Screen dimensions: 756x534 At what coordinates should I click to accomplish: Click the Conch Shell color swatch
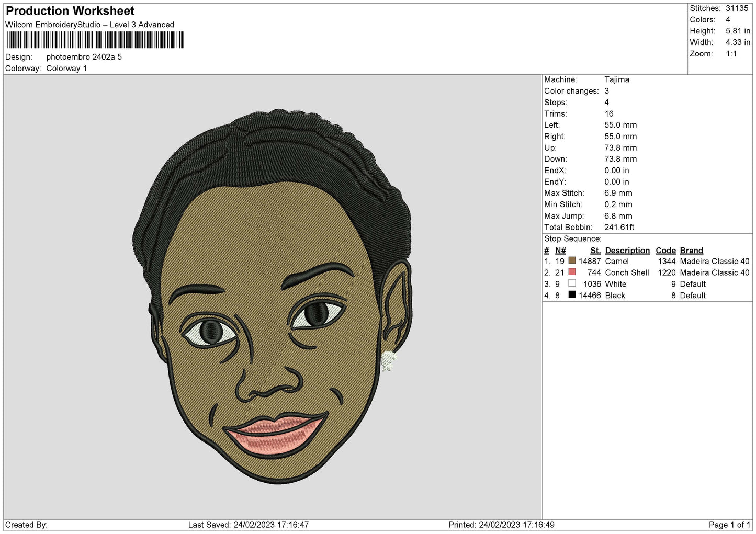click(572, 272)
